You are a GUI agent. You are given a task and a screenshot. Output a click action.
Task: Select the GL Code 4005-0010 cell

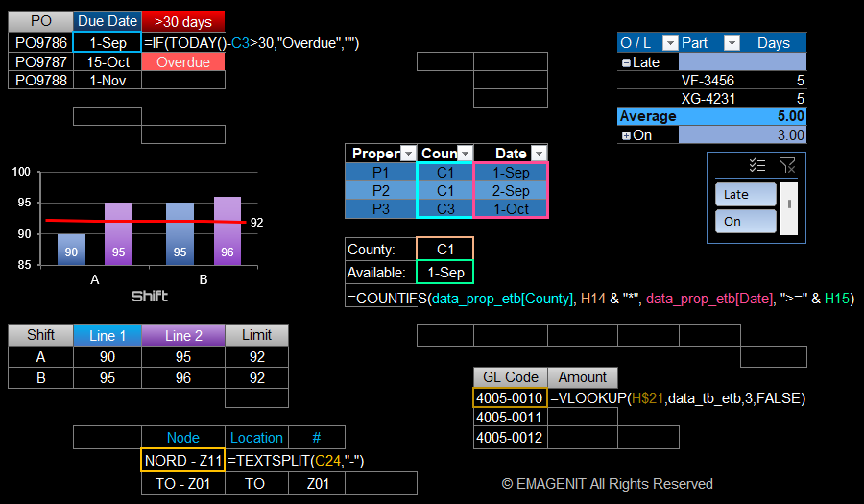point(510,397)
